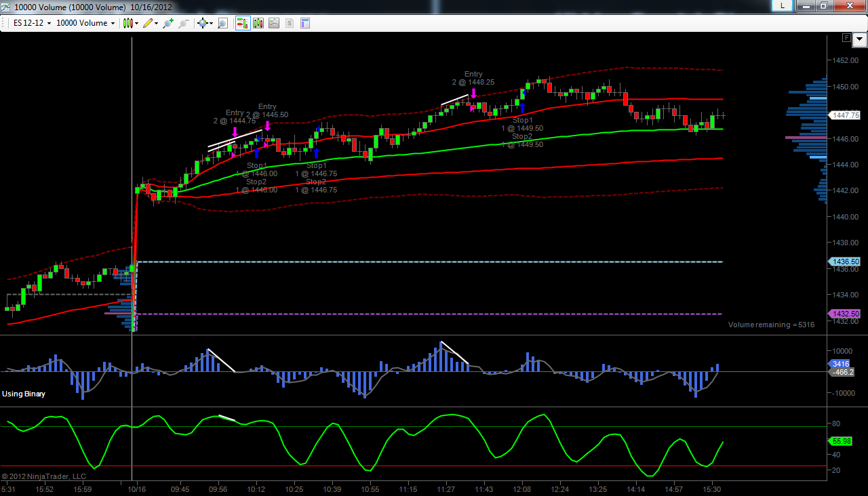Click the NinjaTrader chart icon in title bar
The image size is (868, 496).
[x=6, y=7]
